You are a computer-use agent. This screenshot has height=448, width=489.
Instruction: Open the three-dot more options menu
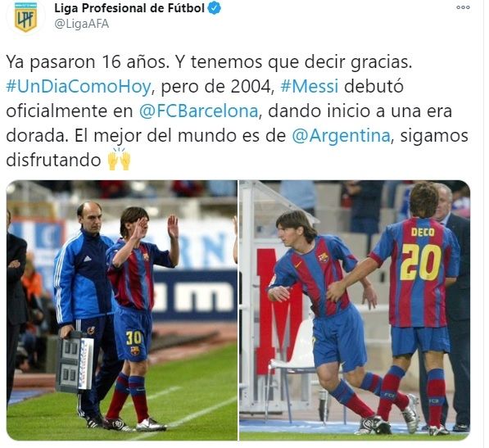(x=463, y=7)
